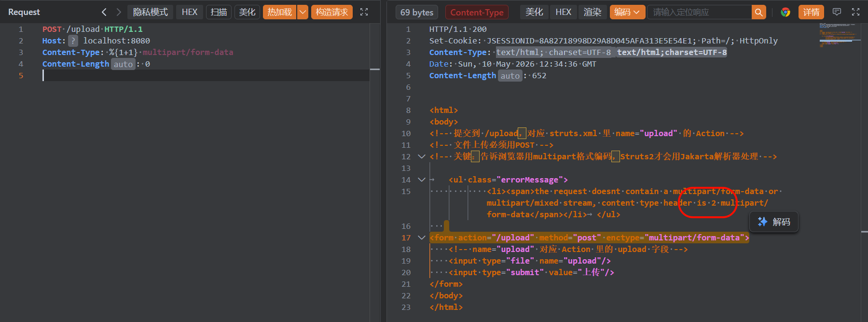Click the ? tag next to Host header

coord(73,41)
